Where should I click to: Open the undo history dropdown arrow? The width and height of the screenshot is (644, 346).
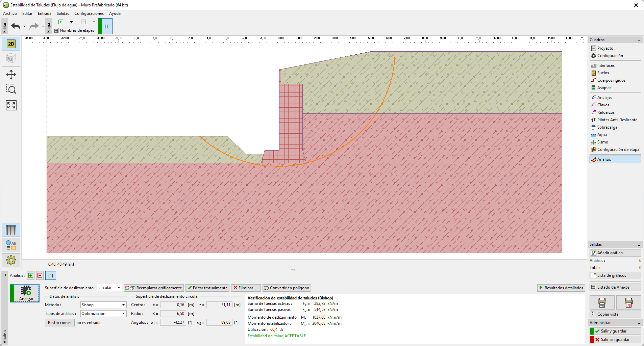[x=24, y=26]
